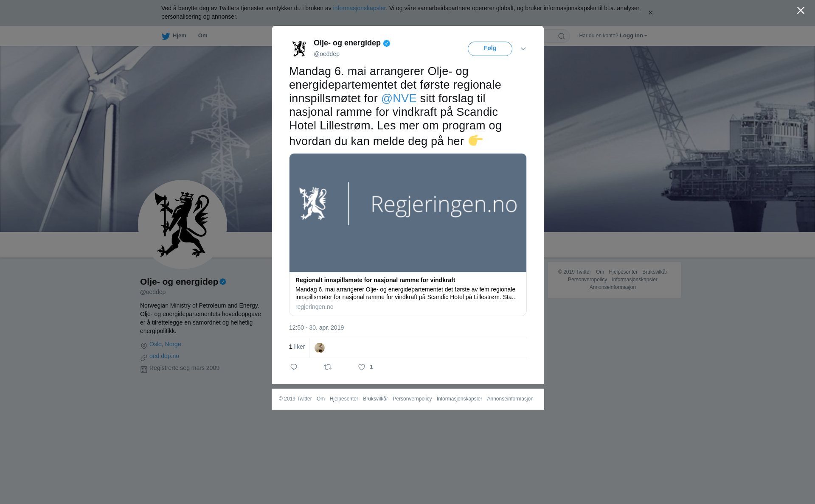Click the large lion profile picture
The height and width of the screenshot is (504, 815).
point(183,224)
